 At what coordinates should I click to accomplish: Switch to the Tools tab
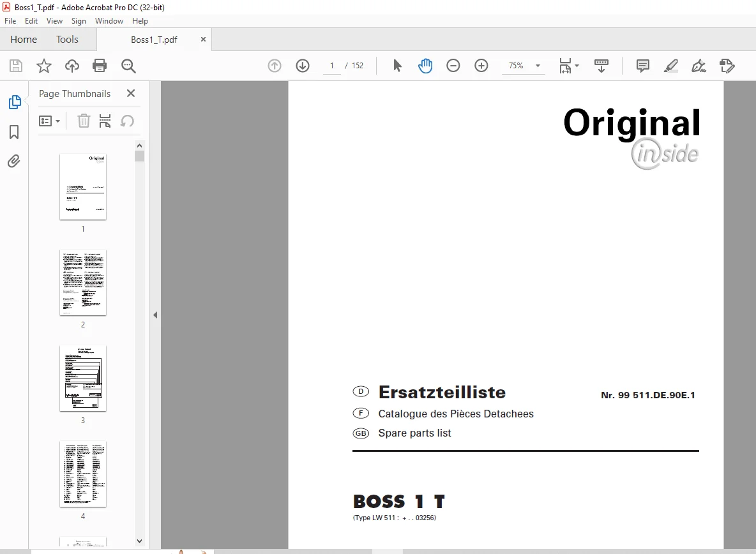(x=67, y=40)
